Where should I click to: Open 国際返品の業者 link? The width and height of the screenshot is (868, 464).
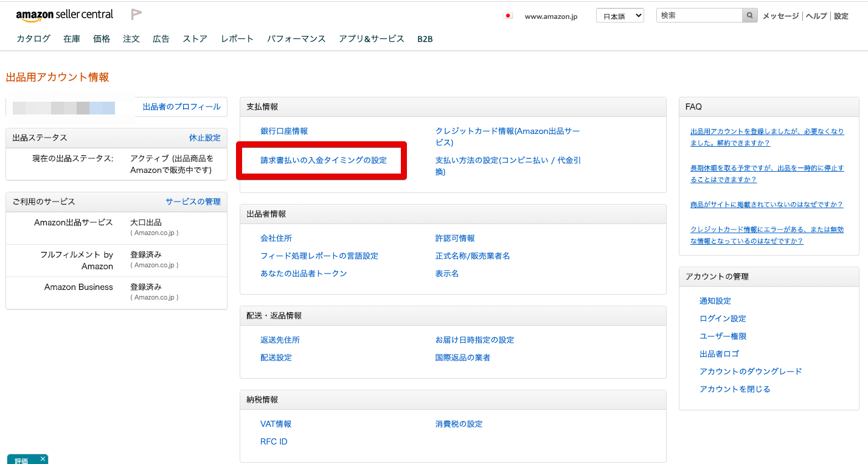pos(463,357)
